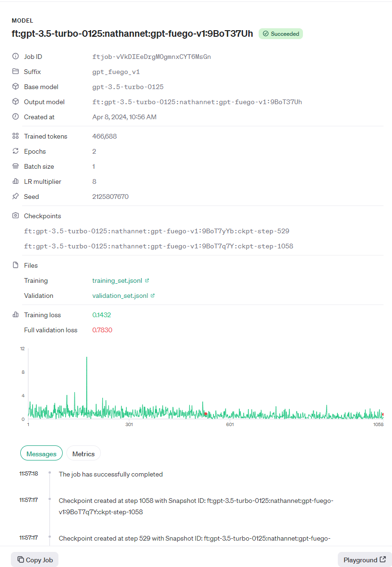The image size is (392, 567).
Task: Click the Suffix folder icon
Action: pyautogui.click(x=16, y=72)
